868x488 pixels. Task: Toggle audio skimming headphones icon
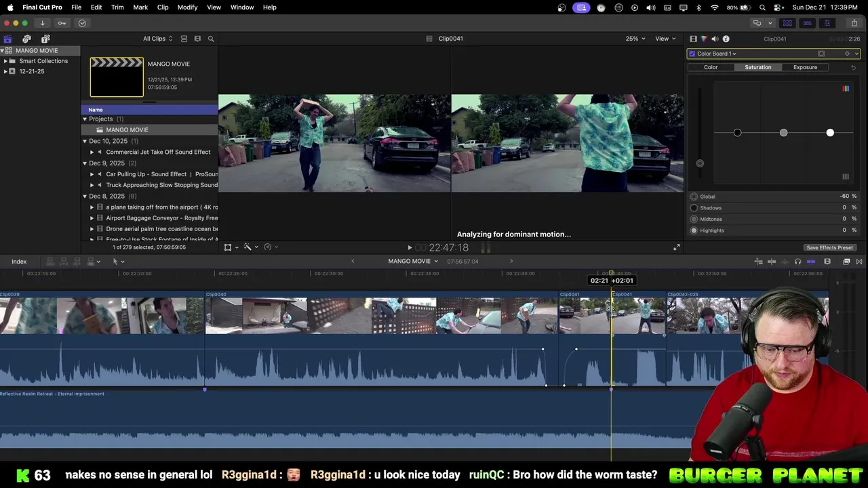pos(797,262)
